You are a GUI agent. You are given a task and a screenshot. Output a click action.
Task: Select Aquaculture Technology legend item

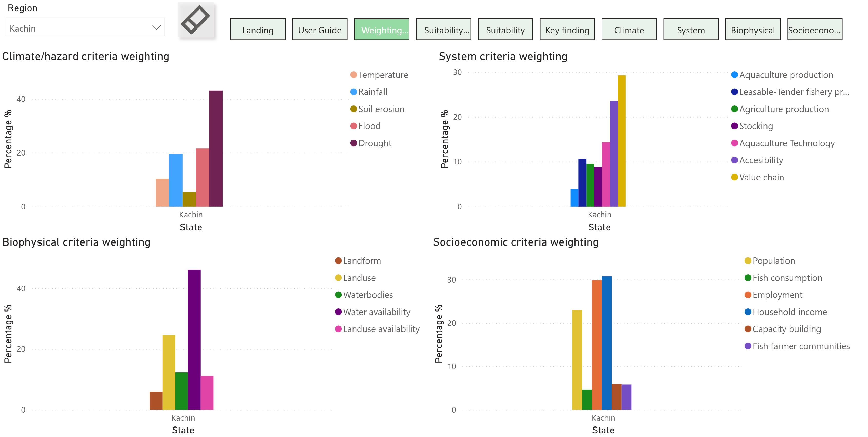[x=783, y=143]
